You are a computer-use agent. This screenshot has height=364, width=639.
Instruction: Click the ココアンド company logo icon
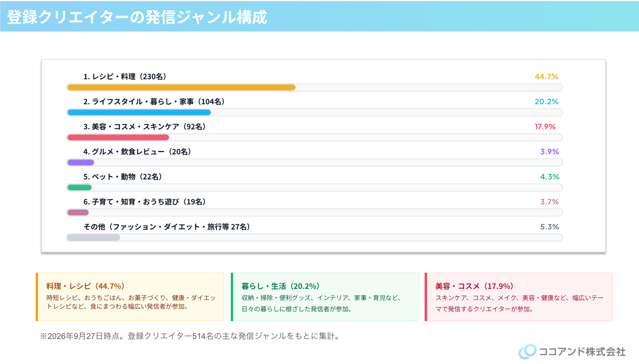527,351
